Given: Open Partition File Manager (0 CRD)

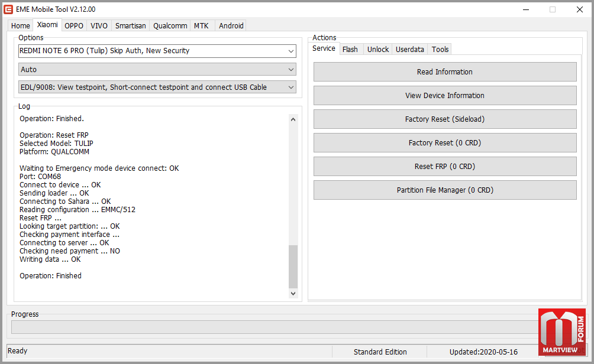Looking at the screenshot, I should (x=445, y=190).
